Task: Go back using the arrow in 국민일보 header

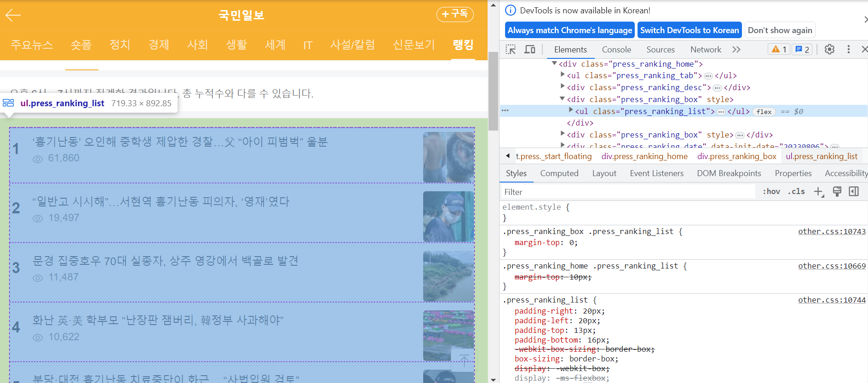Action: click(13, 15)
